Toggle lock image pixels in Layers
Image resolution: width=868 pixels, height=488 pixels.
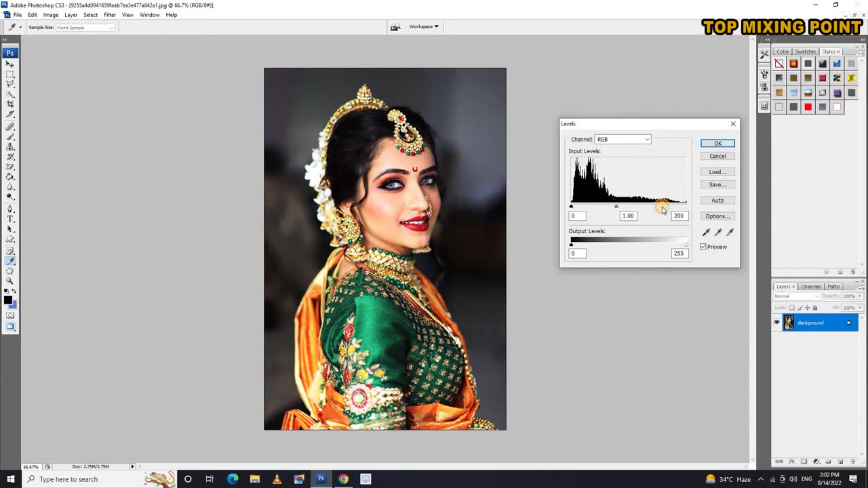800,308
